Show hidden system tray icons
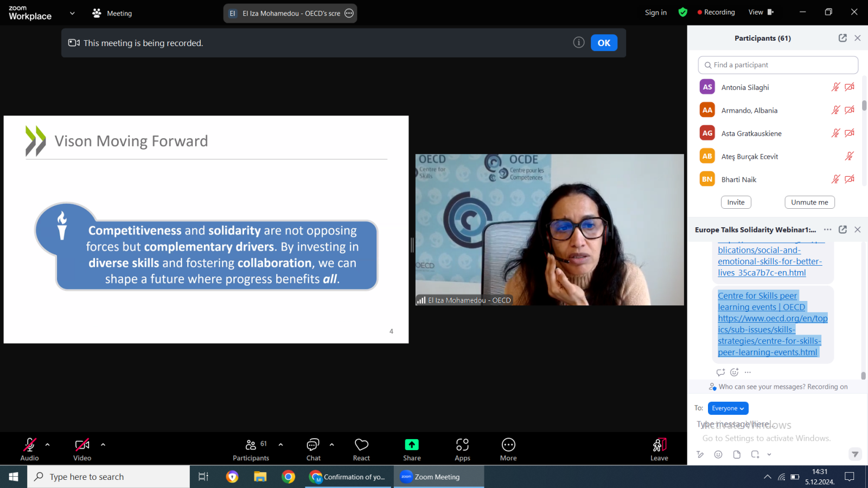Image resolution: width=868 pixels, height=488 pixels. pyautogui.click(x=767, y=477)
